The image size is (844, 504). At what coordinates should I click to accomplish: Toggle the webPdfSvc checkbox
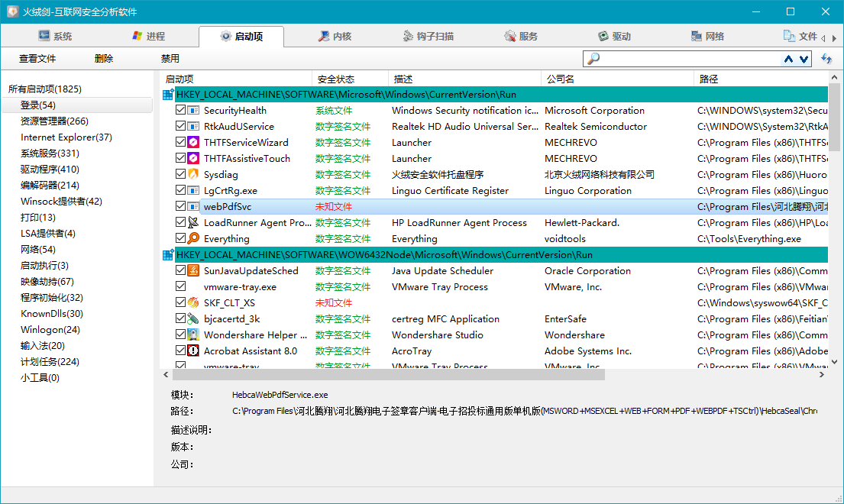pos(181,206)
